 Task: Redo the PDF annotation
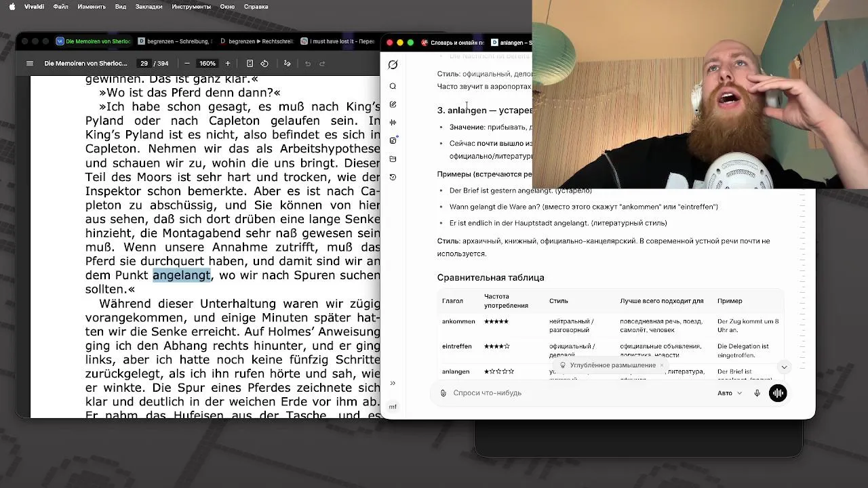point(322,63)
